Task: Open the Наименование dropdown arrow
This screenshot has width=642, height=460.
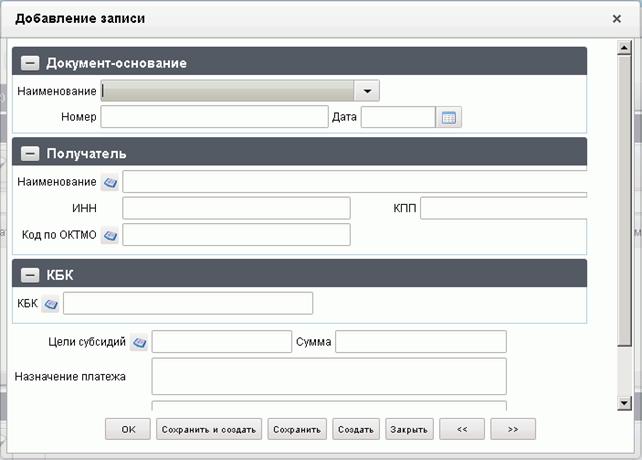Action: click(x=367, y=91)
